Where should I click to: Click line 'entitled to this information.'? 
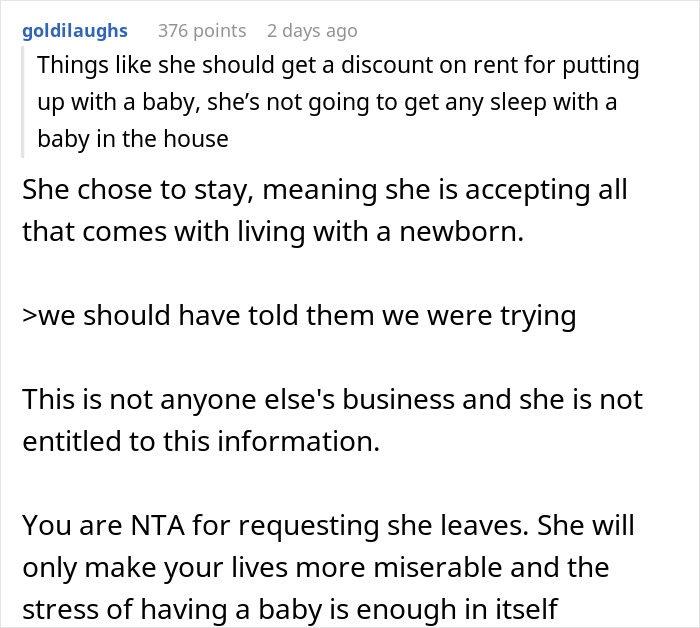coord(201,441)
